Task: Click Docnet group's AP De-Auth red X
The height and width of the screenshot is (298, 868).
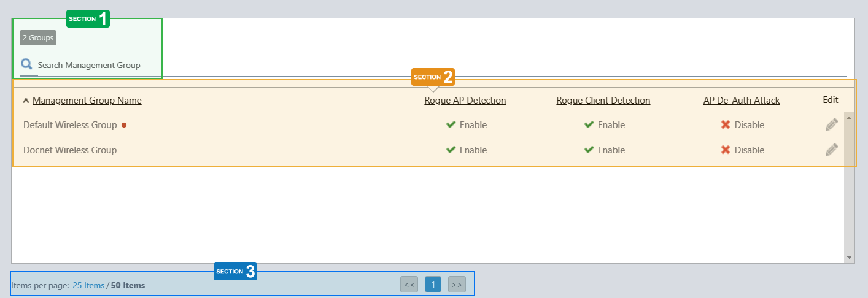Action: [x=726, y=150]
